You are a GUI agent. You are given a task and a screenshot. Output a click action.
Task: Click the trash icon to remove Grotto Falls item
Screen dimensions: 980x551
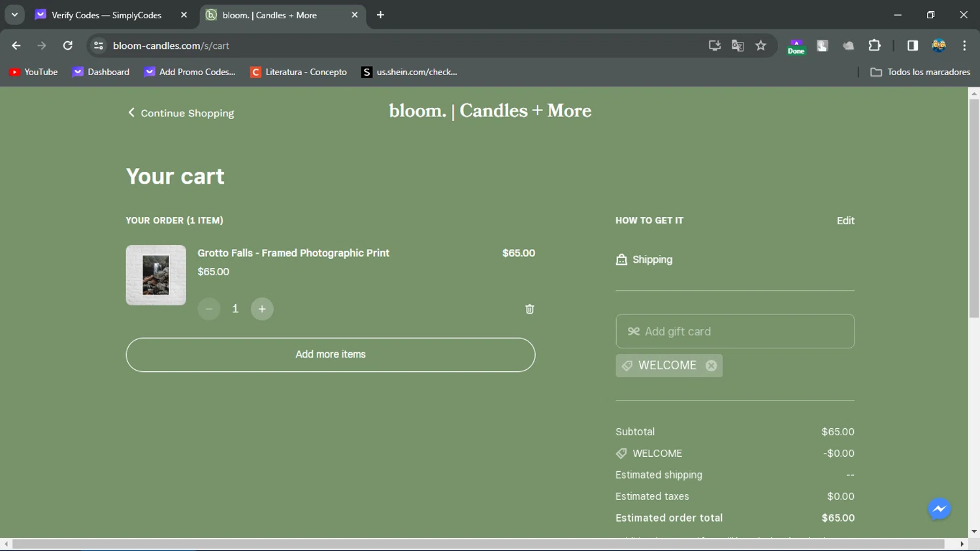[529, 309]
